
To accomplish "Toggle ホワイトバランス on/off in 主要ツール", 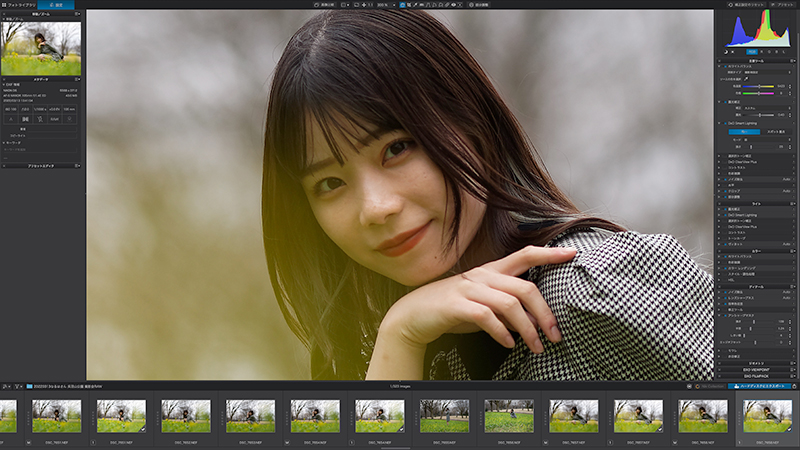I will 726,66.
